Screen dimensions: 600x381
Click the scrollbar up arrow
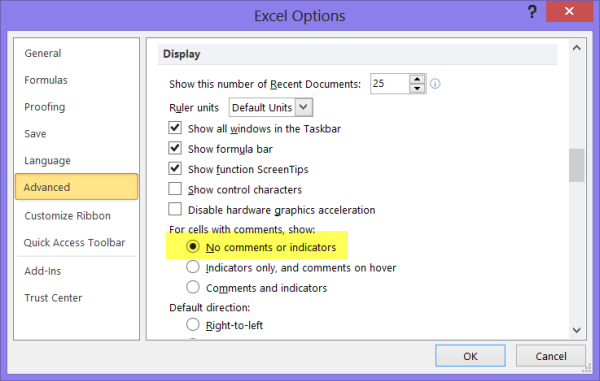pyautogui.click(x=577, y=48)
